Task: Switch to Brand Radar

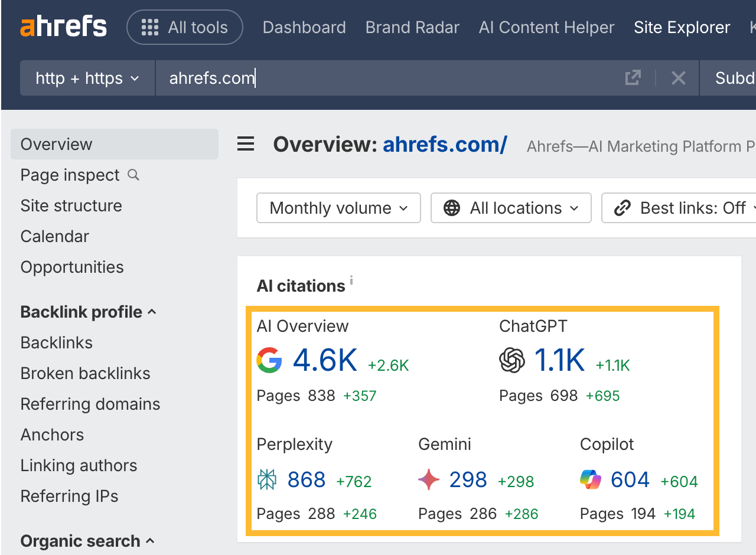Action: (x=412, y=27)
